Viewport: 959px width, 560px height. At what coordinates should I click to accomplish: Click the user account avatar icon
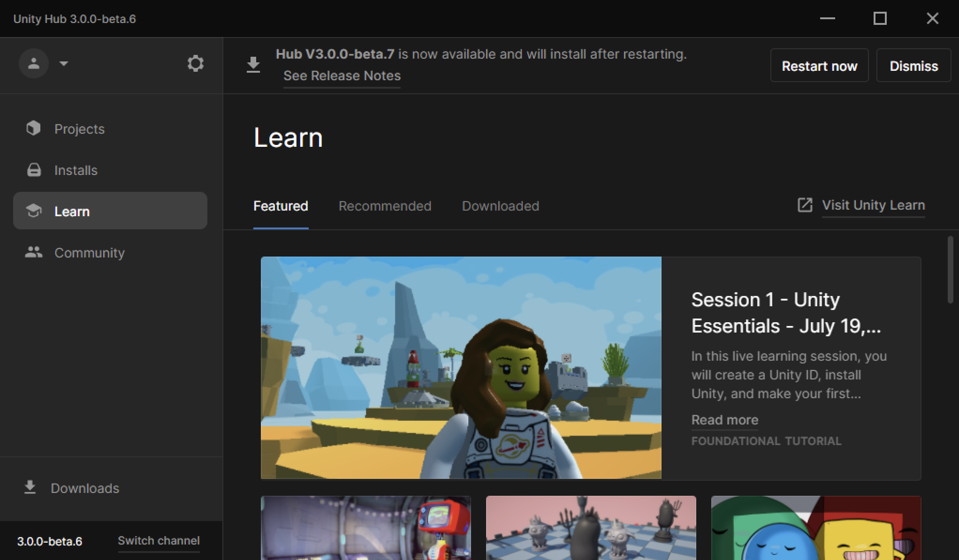coord(34,63)
